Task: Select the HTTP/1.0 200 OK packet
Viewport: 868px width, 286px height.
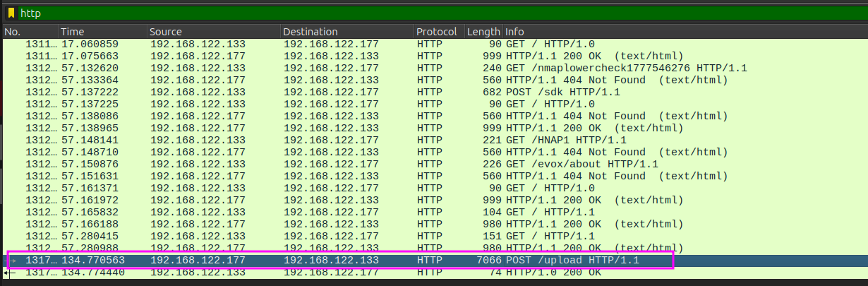Action: pos(434,273)
